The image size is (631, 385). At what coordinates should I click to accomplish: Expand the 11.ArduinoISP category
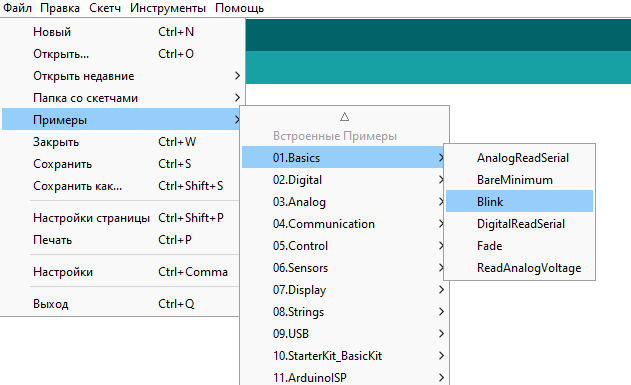[x=344, y=377]
